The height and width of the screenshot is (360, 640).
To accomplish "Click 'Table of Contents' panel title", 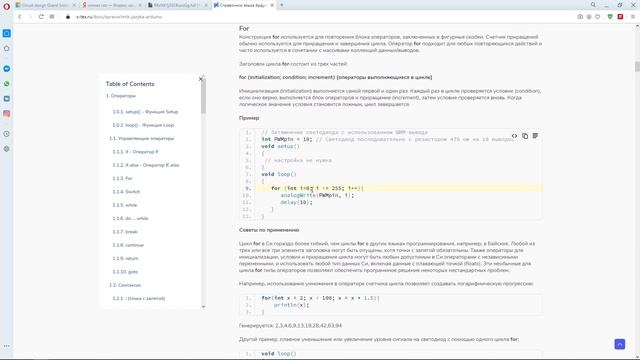I will [x=130, y=84].
